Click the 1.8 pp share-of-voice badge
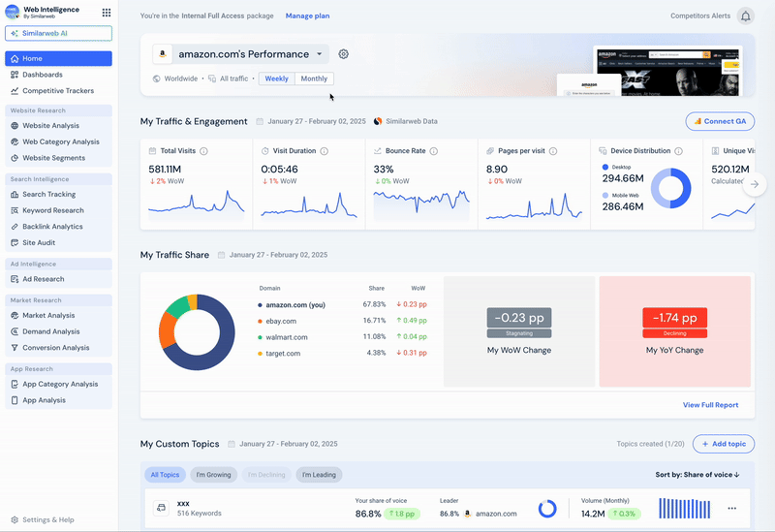Viewport: 775px width, 532px height. (x=401, y=515)
